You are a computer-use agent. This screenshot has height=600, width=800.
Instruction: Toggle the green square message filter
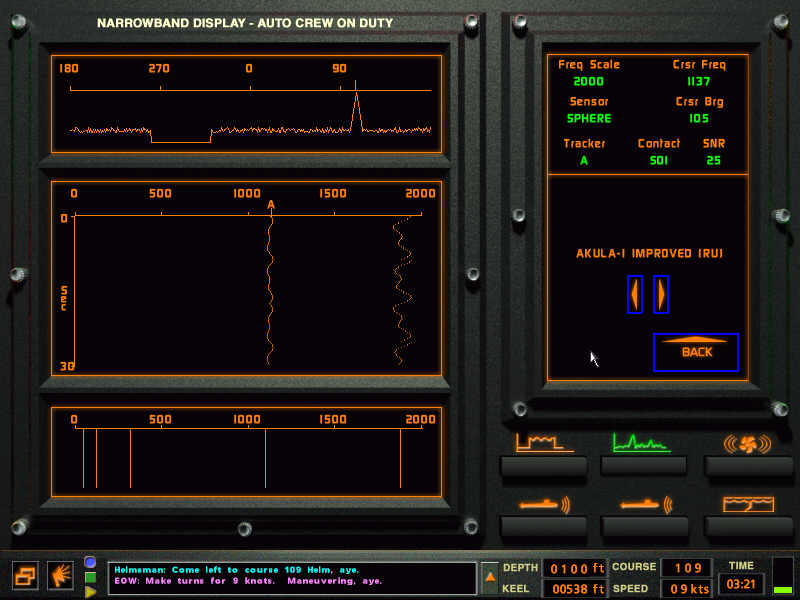tap(90, 576)
